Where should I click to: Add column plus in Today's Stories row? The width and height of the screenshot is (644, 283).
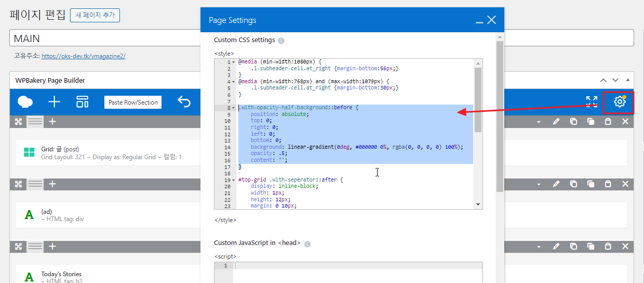52,247
